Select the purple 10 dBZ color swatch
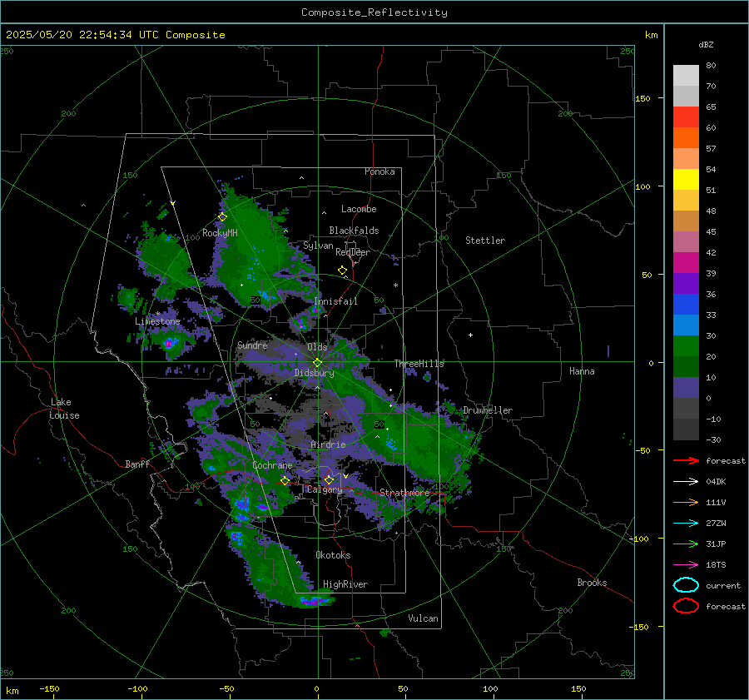Image resolution: width=749 pixels, height=700 pixels. [686, 388]
